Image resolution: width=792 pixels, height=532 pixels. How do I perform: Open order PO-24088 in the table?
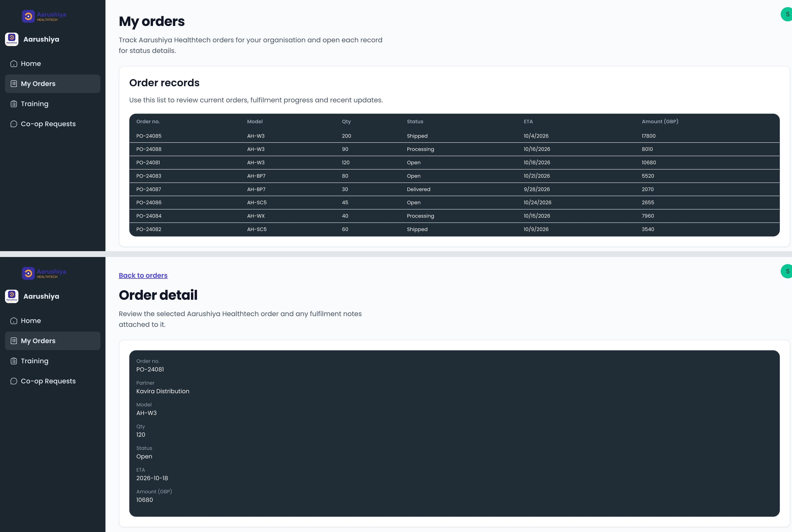454,149
